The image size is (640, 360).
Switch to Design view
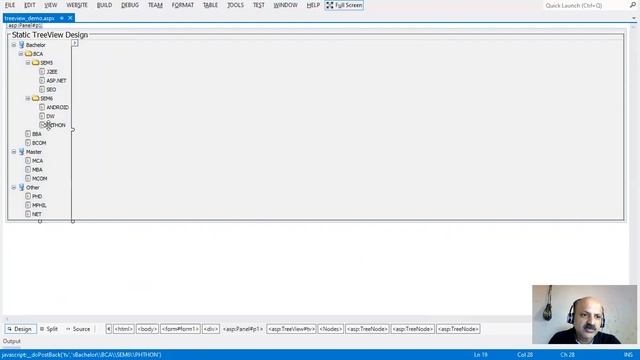pos(20,329)
